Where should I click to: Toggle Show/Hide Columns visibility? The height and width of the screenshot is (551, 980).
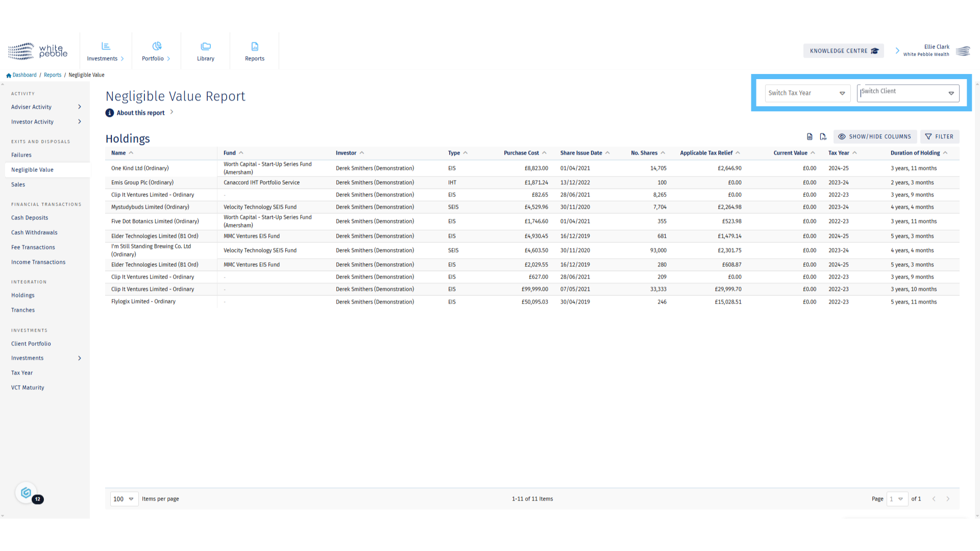(875, 137)
